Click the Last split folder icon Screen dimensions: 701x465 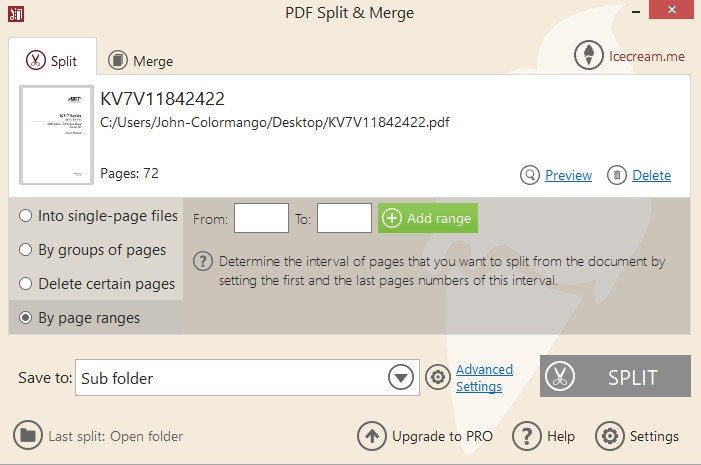pos(28,435)
